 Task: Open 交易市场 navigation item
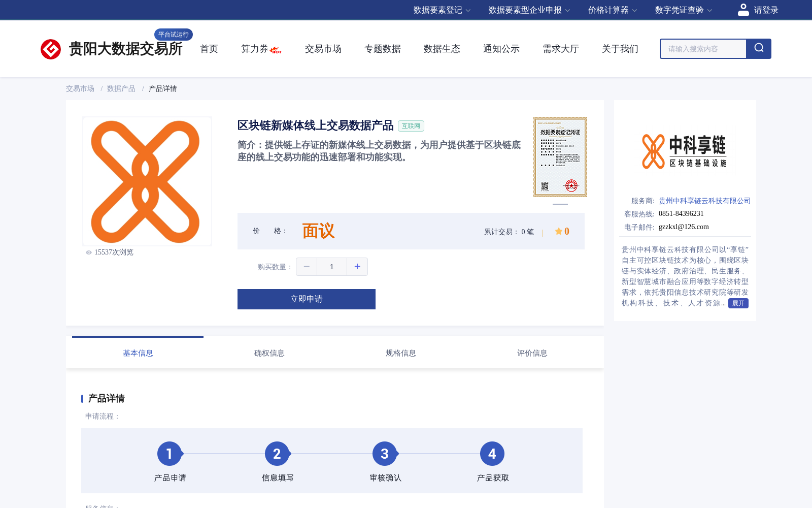[x=323, y=49]
